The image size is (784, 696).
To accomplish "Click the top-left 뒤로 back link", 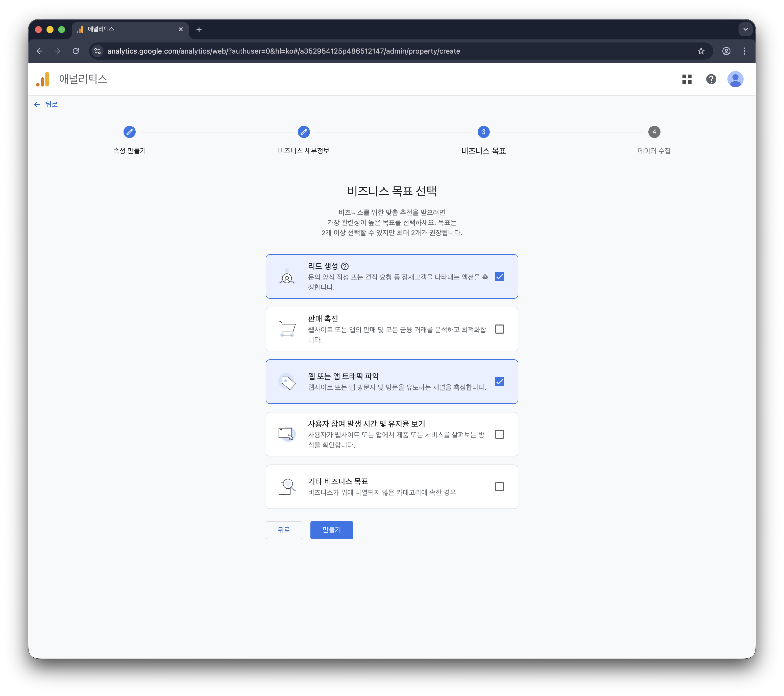I will [46, 104].
